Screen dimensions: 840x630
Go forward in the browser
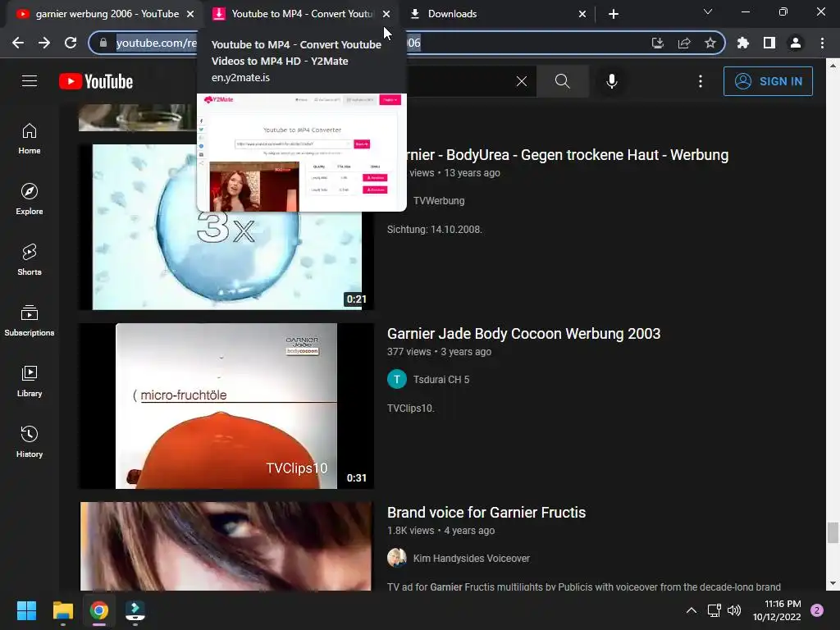click(44, 43)
